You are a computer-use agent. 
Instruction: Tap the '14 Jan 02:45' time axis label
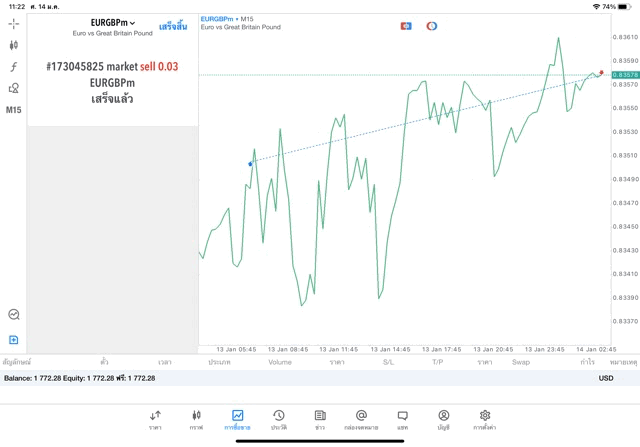[596, 349]
